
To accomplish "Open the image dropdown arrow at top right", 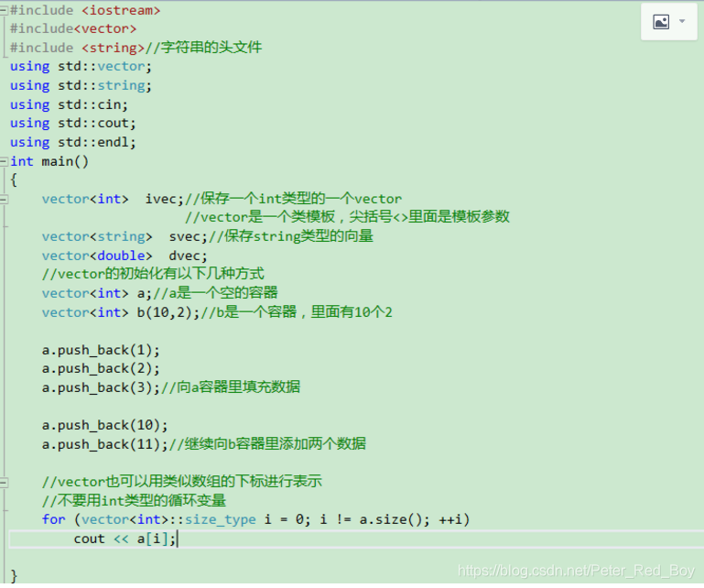I will click(x=682, y=21).
